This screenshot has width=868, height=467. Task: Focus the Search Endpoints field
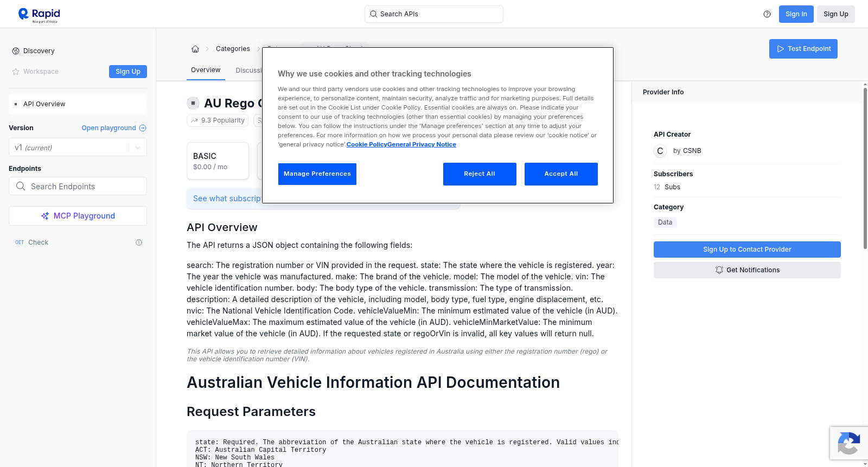pyautogui.click(x=78, y=186)
